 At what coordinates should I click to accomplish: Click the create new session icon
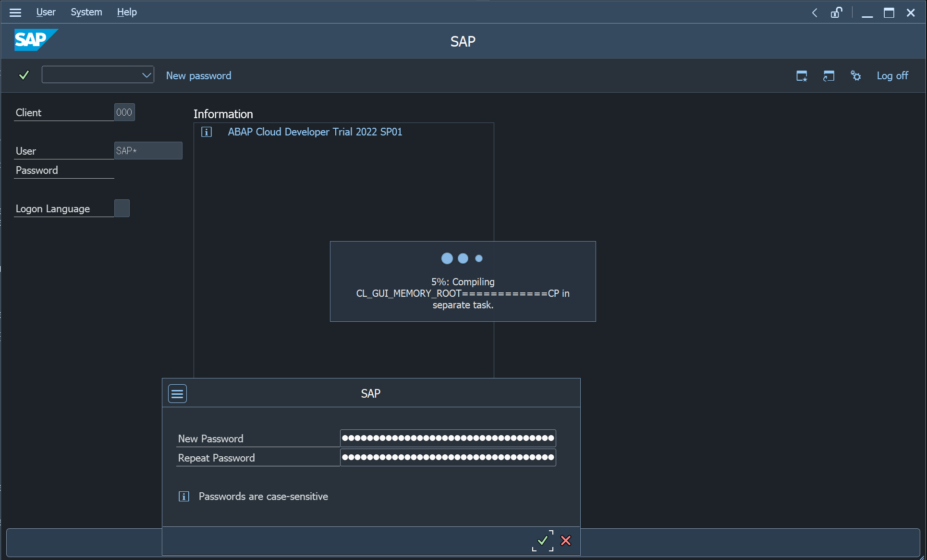802,75
